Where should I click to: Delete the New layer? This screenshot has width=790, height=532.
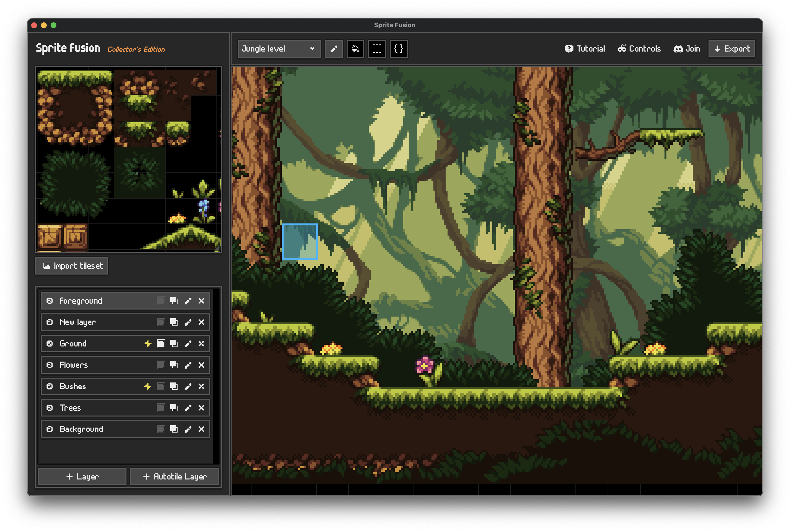click(x=201, y=322)
